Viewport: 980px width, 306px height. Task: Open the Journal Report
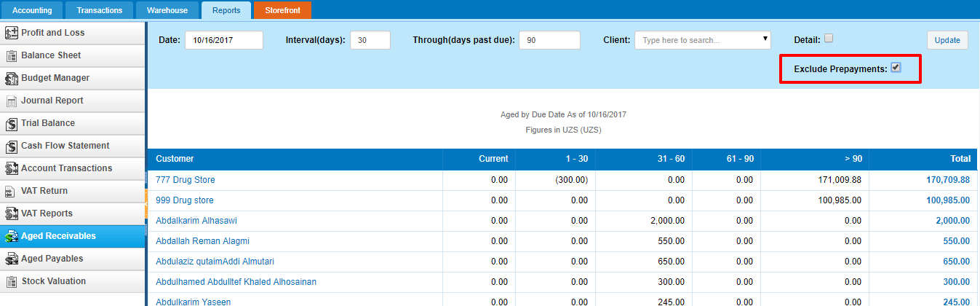coord(73,101)
